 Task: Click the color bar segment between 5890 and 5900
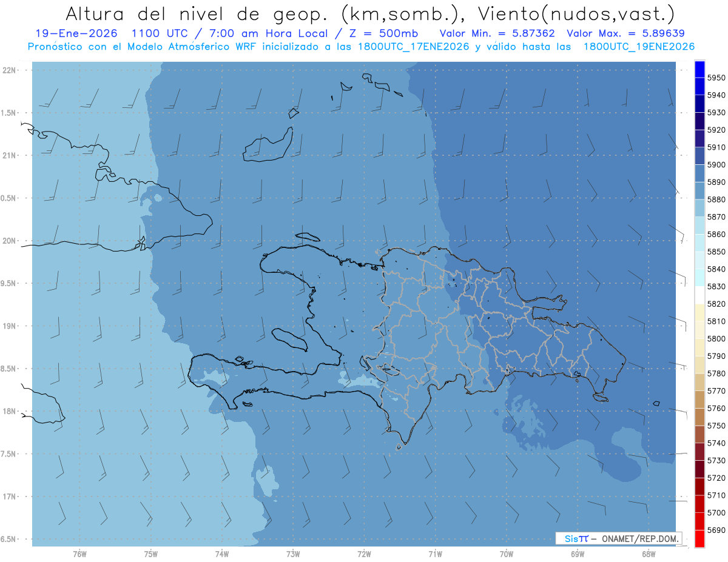pos(699,173)
